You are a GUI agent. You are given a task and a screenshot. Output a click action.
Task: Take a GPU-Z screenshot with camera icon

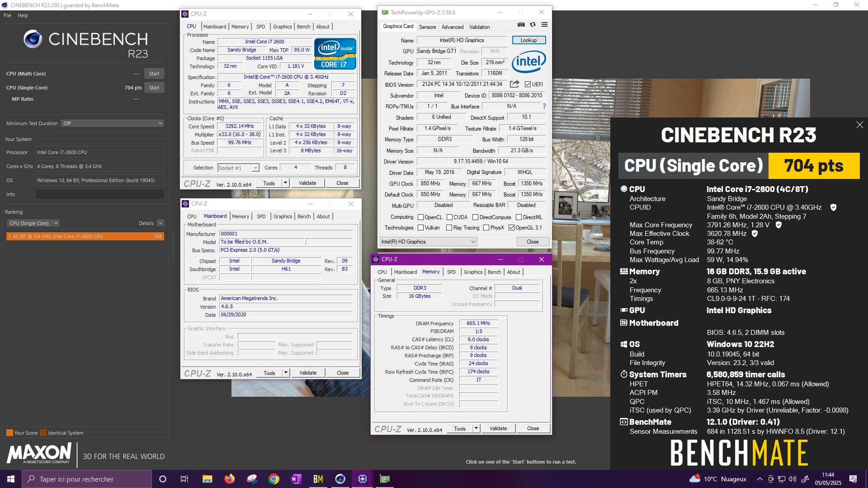[521, 25]
